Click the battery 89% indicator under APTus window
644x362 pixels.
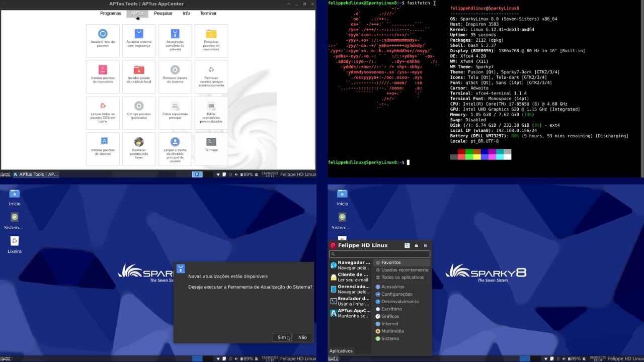pos(247,174)
